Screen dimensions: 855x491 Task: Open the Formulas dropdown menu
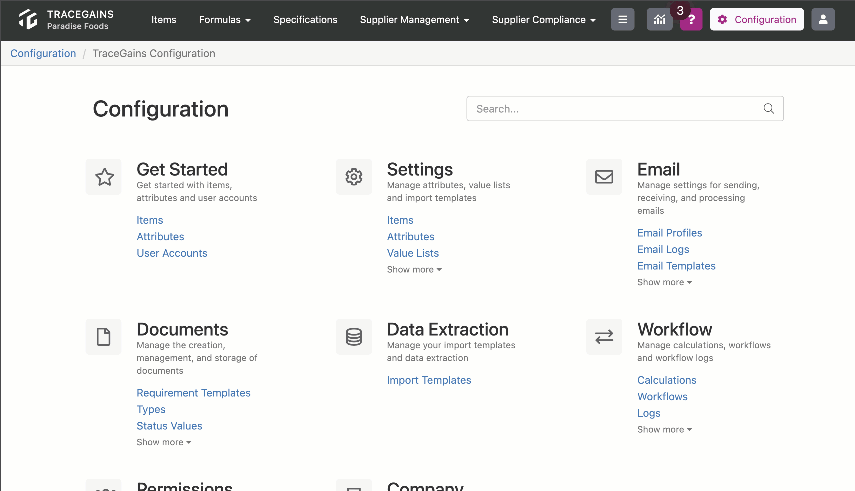click(225, 20)
